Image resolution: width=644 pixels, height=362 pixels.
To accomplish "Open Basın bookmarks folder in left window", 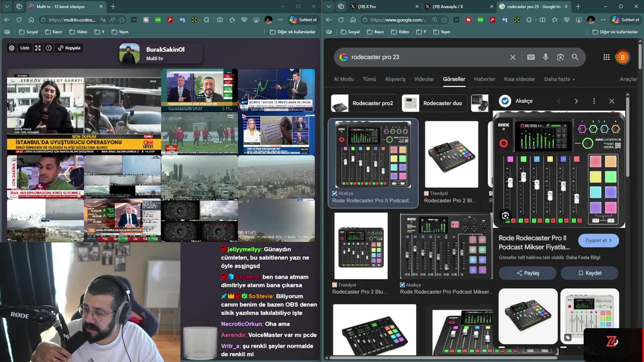I will tap(53, 32).
